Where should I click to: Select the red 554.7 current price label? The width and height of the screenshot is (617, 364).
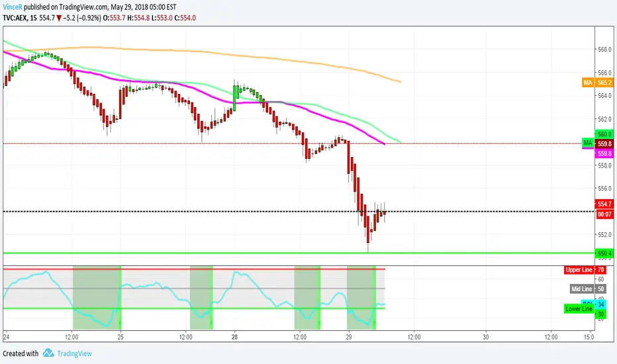(604, 204)
